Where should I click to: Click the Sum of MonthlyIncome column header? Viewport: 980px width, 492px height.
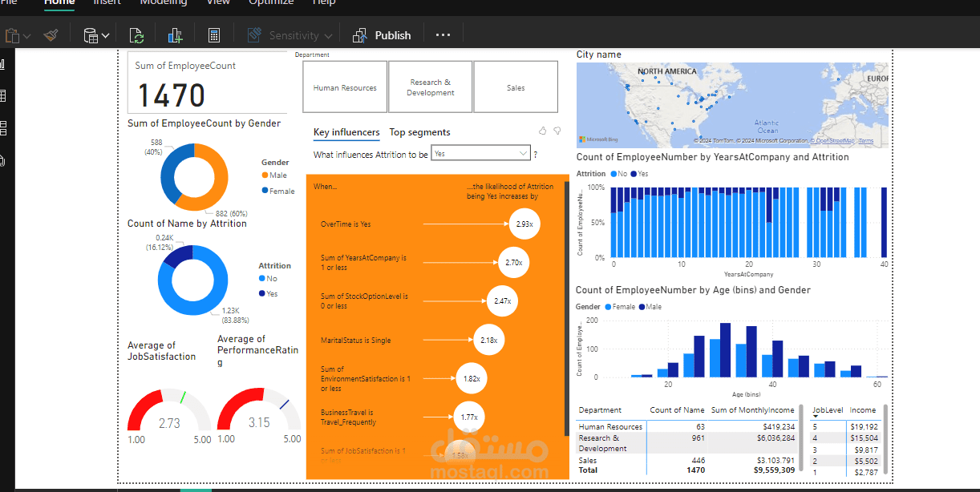point(752,410)
